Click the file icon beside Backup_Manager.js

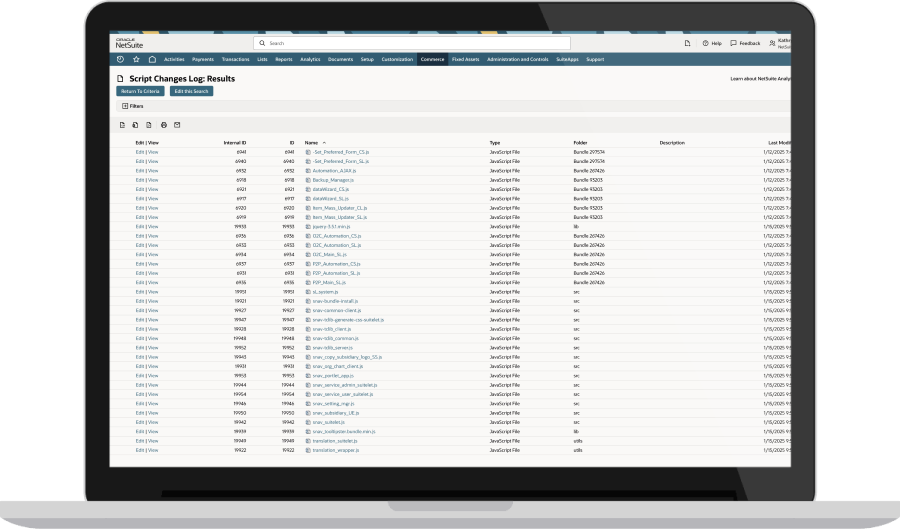tap(308, 180)
